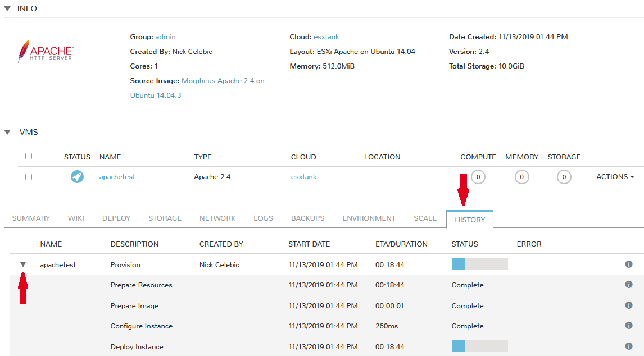Open info icon for Prepare Image step

pos(629,305)
